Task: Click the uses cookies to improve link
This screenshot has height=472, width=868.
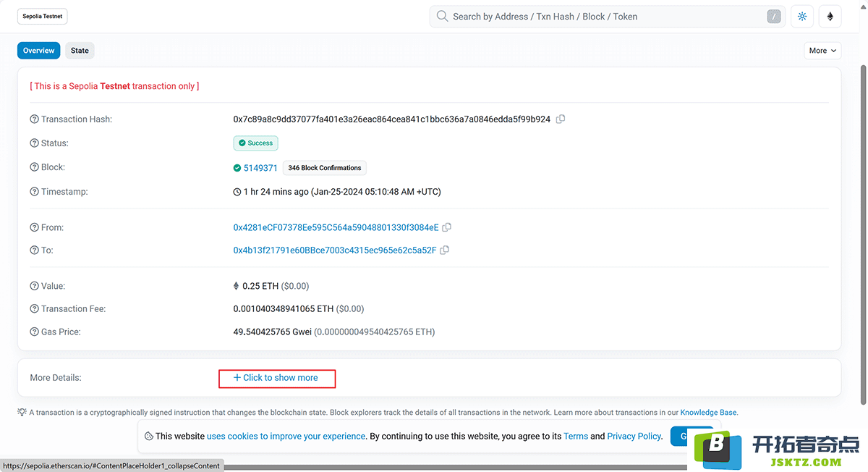Action: (x=286, y=437)
